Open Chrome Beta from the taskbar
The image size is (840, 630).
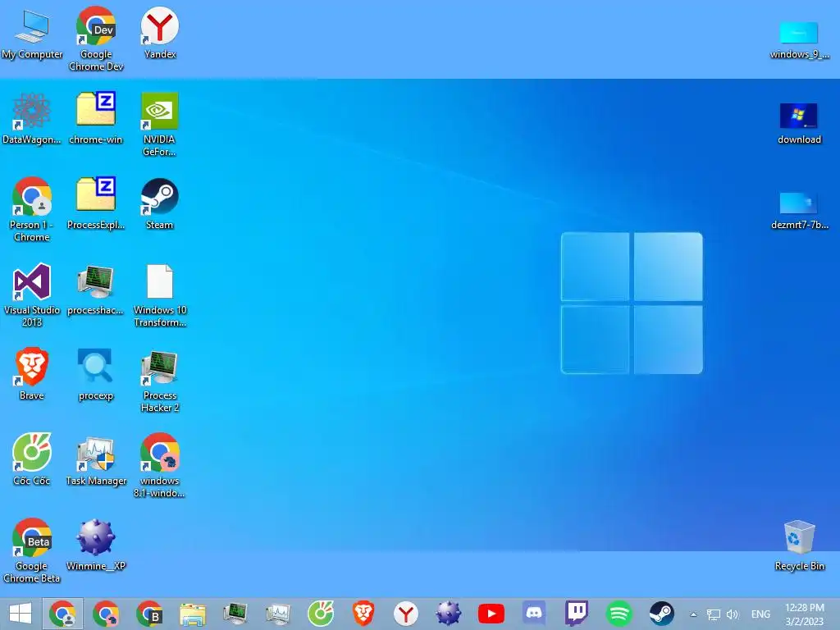pyautogui.click(x=149, y=614)
